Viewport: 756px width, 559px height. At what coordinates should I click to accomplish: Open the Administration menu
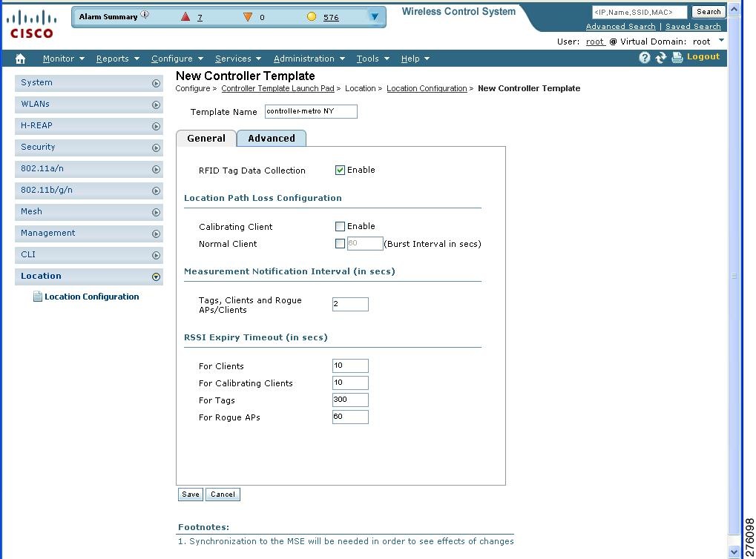point(309,59)
